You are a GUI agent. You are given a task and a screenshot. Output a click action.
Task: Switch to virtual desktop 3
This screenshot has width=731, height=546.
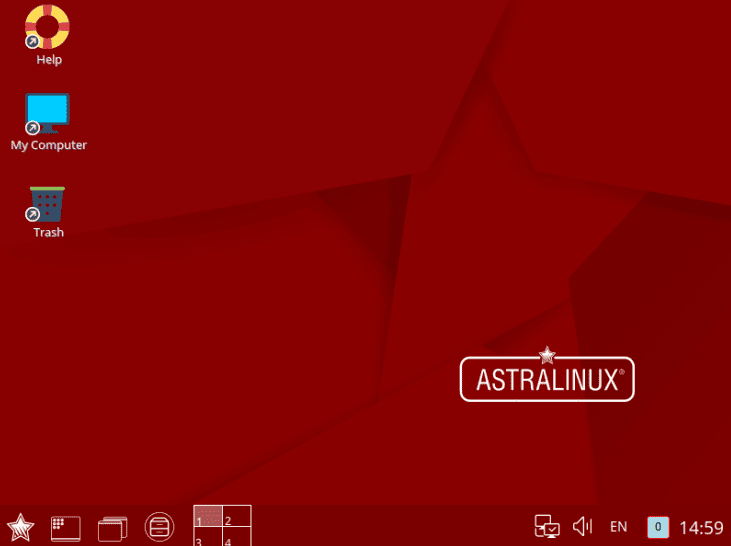click(207, 538)
